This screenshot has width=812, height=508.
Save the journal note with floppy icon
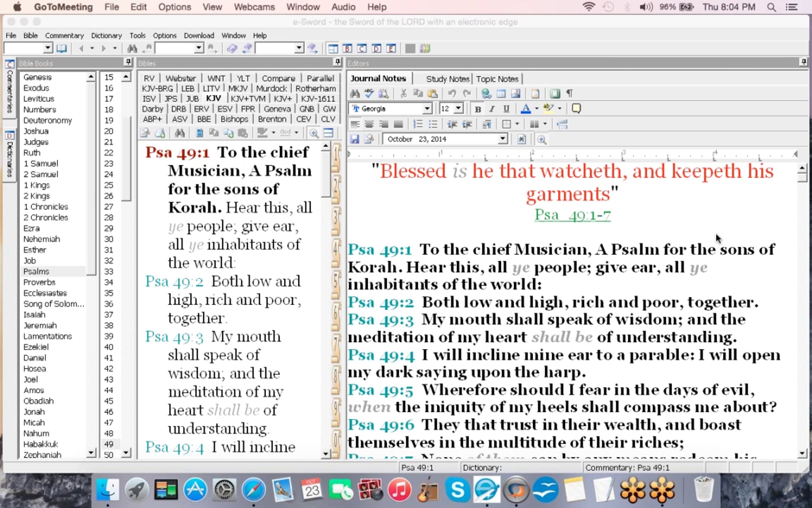click(x=354, y=139)
